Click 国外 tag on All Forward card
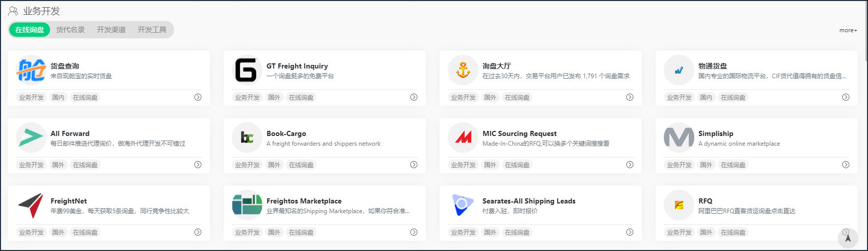Screen dimensions: 868x251 (58, 165)
